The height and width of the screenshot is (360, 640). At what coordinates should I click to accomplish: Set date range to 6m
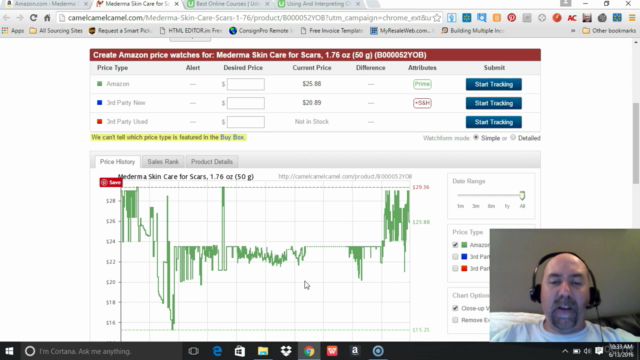(491, 206)
